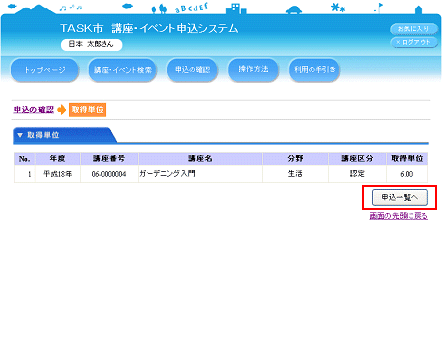Click the user name 日本 太郎さん label
This screenshot has width=442, height=360.
91,44
